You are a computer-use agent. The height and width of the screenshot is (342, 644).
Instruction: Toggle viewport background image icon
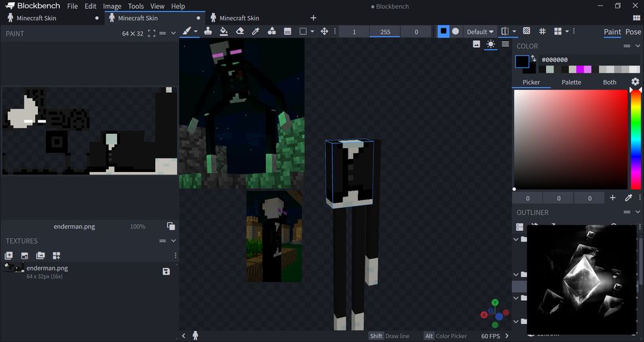tap(477, 44)
